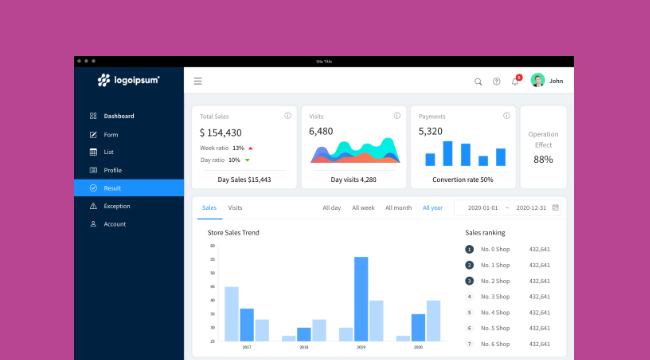
Task: Click the Account person icon in sidebar
Action: pyautogui.click(x=93, y=224)
